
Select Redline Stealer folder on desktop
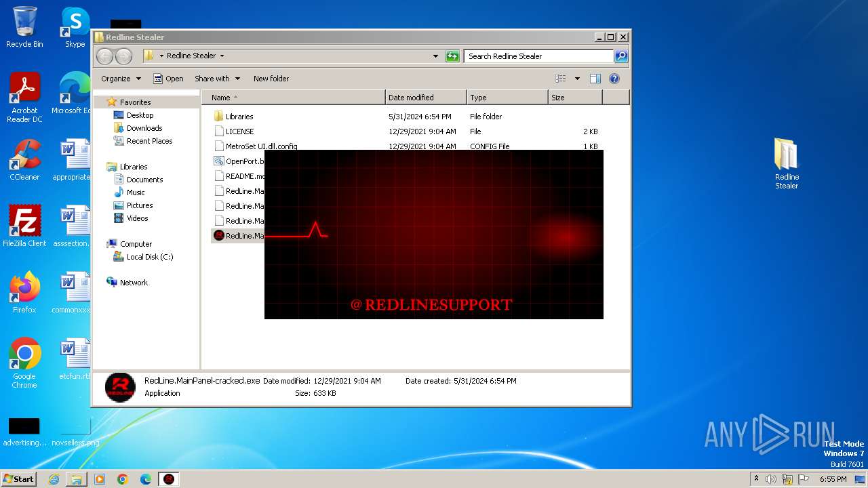pyautogui.click(x=787, y=164)
